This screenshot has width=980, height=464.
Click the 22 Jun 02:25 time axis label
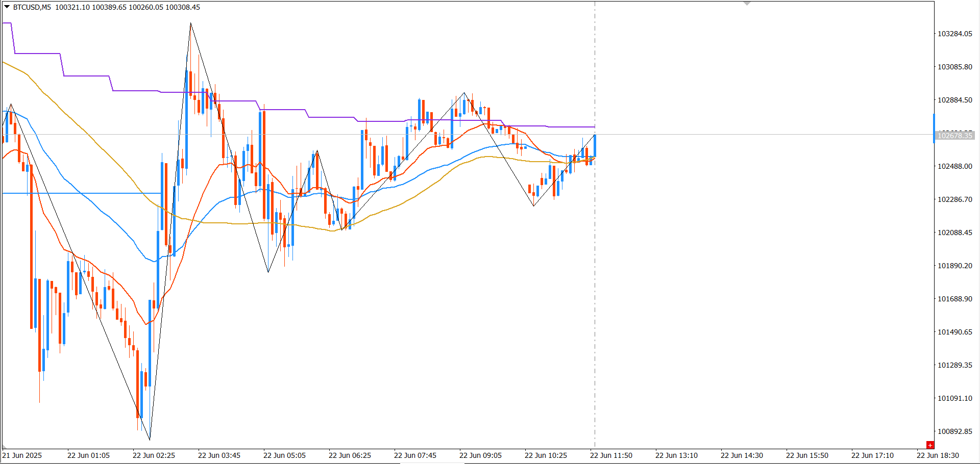click(x=154, y=455)
